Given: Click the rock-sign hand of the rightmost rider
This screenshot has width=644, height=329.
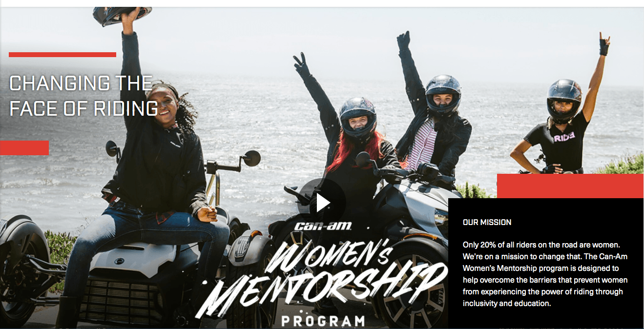Looking at the screenshot, I should (604, 44).
